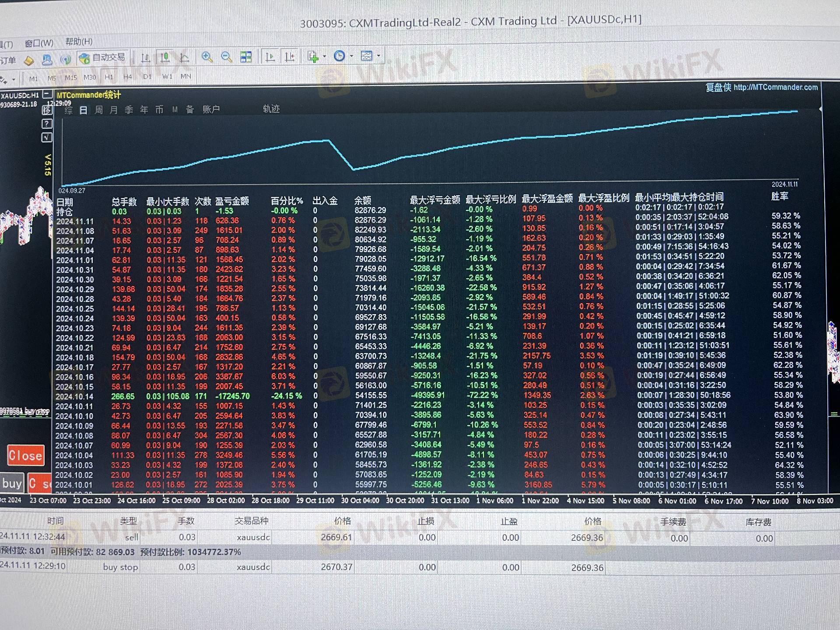The width and height of the screenshot is (840, 630).
Task: Click the yellow tag icon next to 订单
Action: pos(29,60)
